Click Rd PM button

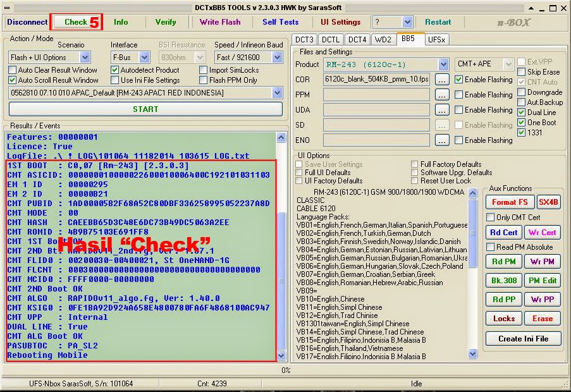(504, 261)
